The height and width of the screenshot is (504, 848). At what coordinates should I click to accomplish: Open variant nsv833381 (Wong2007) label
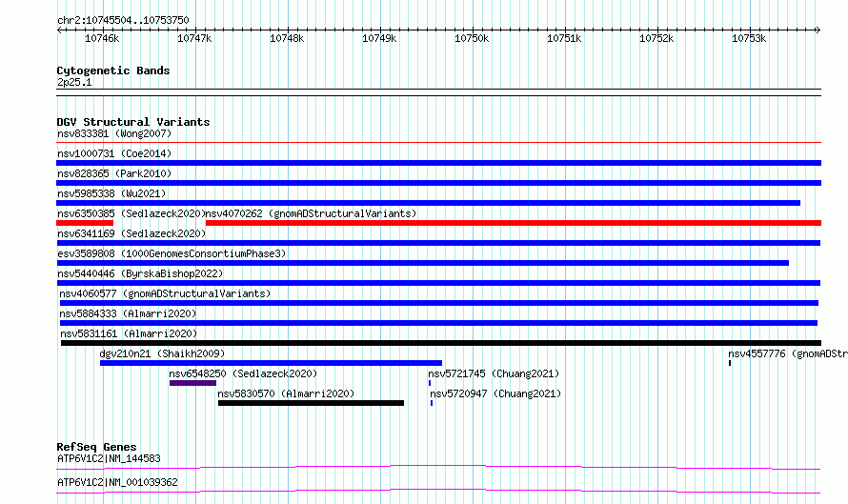pos(114,133)
